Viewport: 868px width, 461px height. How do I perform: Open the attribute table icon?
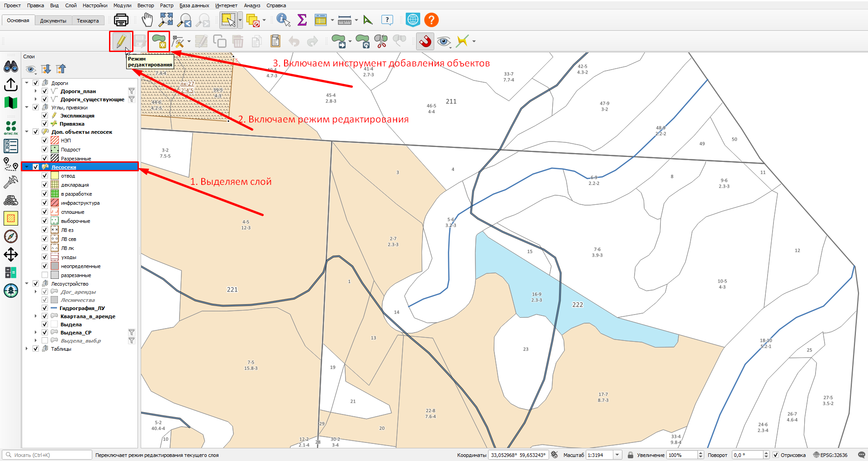pyautogui.click(x=321, y=20)
